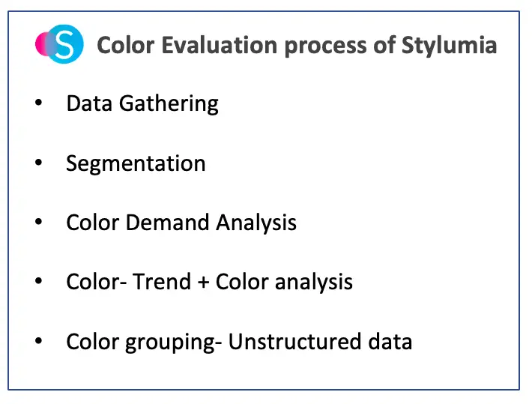Click the Segmentation bullet text
The height and width of the screenshot is (404, 532).
click(x=136, y=163)
